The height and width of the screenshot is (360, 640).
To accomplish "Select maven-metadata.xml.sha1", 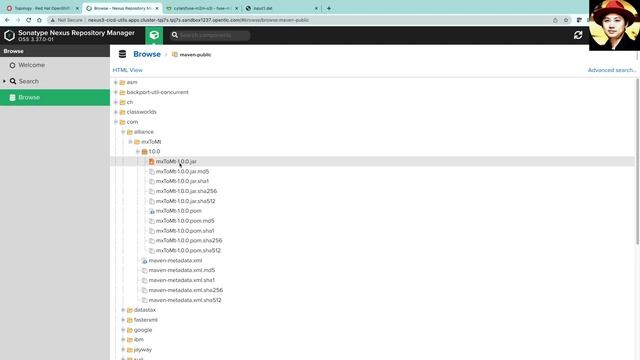I will tap(182, 280).
